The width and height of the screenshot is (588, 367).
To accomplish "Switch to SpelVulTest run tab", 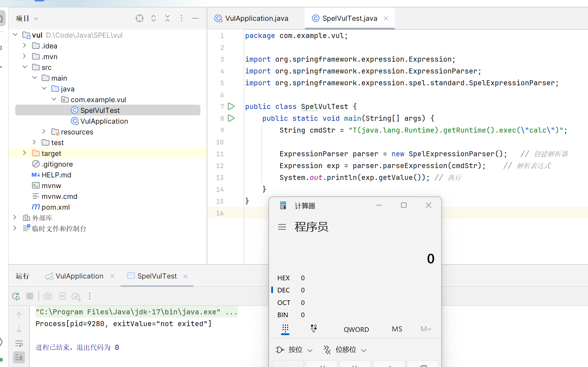I will 157,276.
